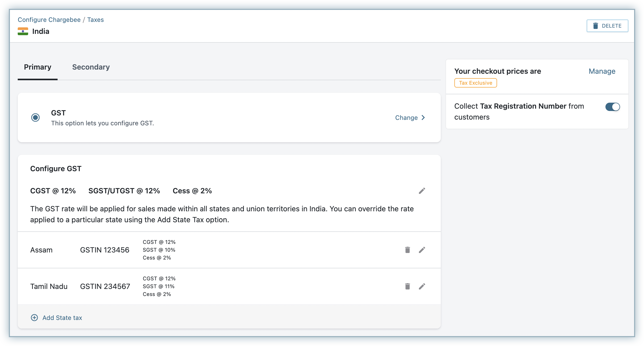The height and width of the screenshot is (346, 644).
Task: Click the India flag icon
Action: click(23, 31)
